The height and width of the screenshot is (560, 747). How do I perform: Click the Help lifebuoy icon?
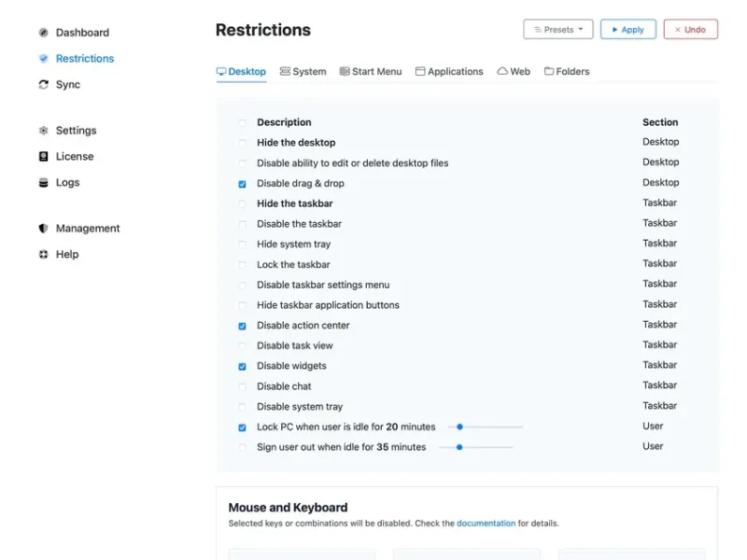[43, 255]
